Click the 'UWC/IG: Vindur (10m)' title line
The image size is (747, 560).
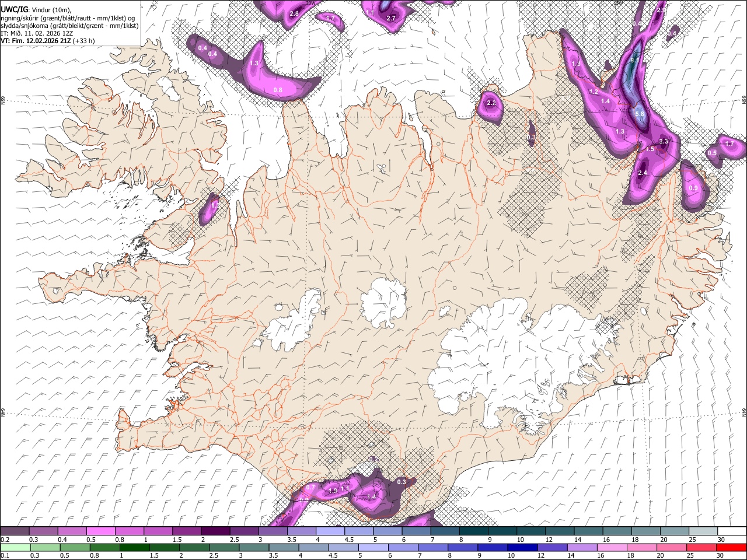[36, 9]
